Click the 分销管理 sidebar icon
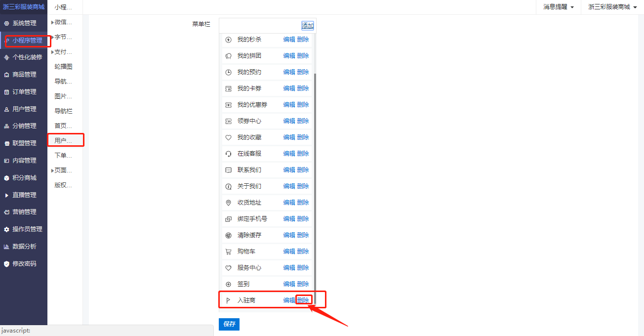 click(x=6, y=126)
